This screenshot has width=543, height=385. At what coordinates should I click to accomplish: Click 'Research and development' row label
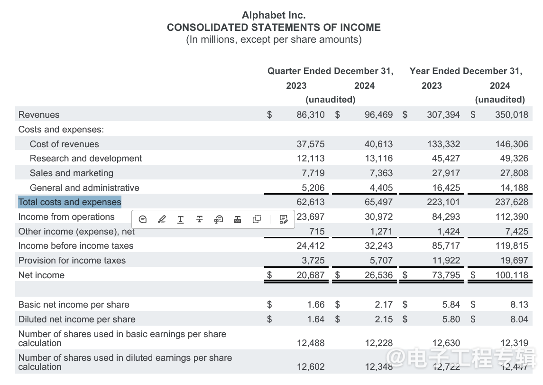pyautogui.click(x=86, y=159)
